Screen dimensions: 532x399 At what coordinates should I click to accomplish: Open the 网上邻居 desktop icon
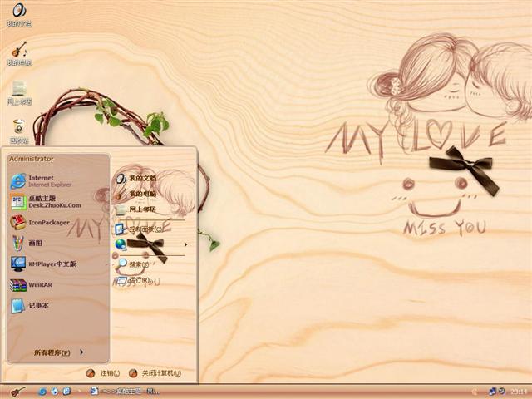(x=19, y=92)
